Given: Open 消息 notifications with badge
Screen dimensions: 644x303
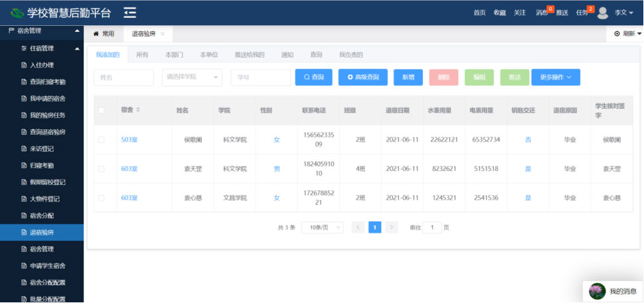Looking at the screenshot, I should 543,13.
